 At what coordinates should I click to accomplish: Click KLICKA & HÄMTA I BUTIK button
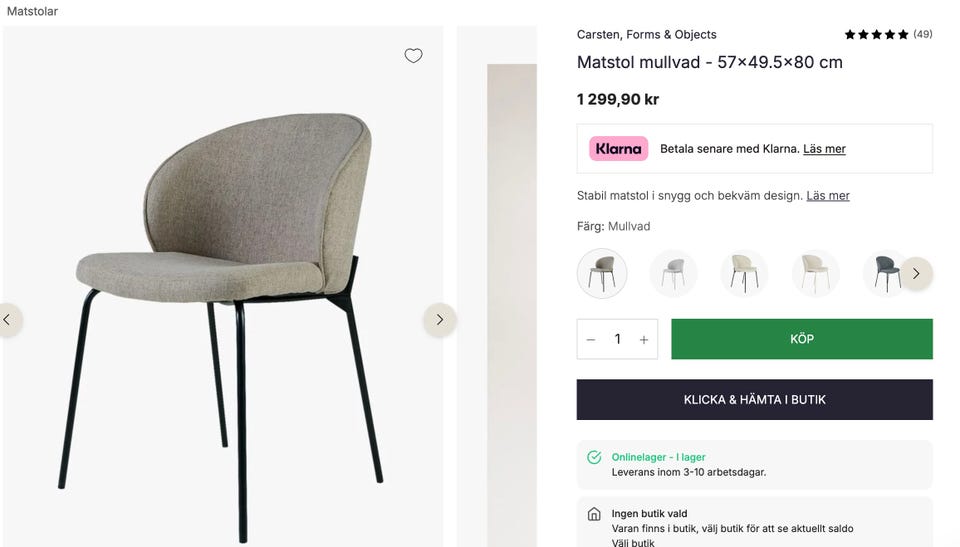click(x=754, y=400)
